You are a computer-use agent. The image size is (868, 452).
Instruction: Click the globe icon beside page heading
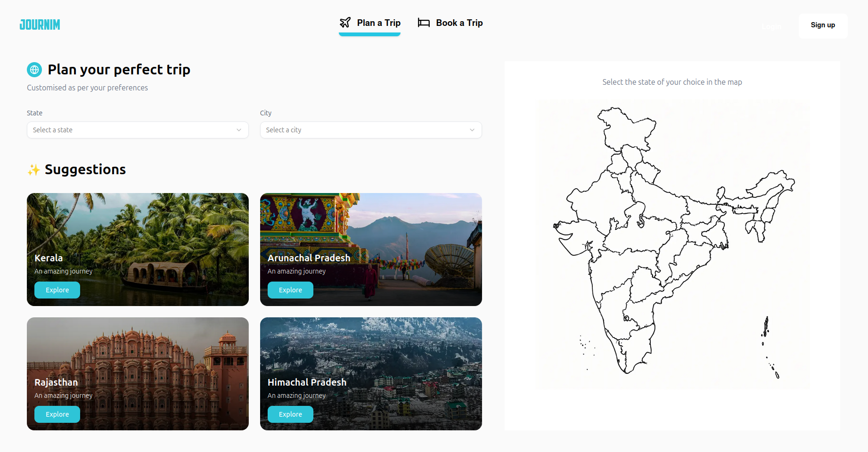tap(34, 70)
